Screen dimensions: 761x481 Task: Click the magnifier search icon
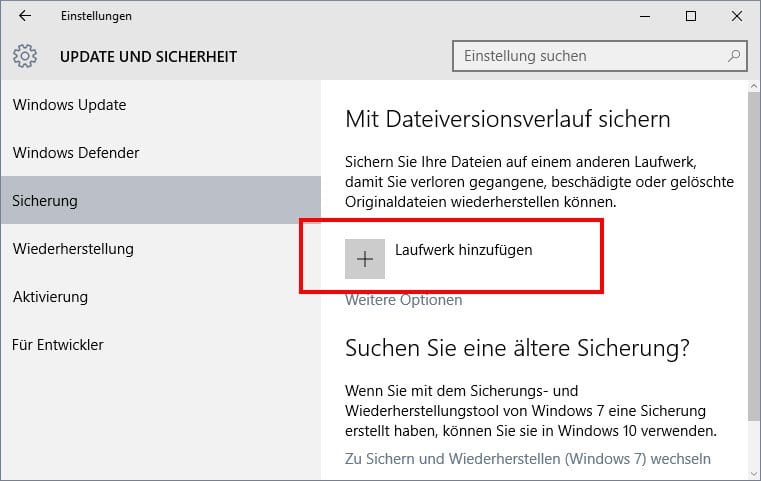[734, 56]
